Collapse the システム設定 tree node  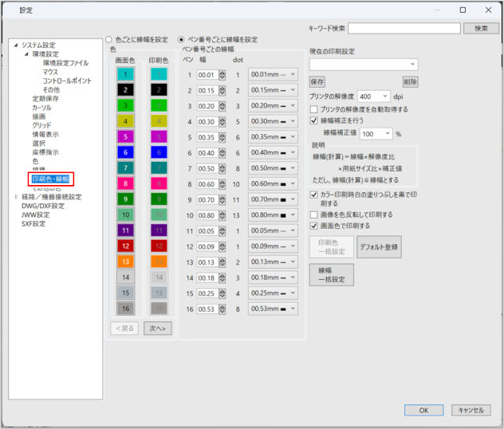click(x=16, y=45)
